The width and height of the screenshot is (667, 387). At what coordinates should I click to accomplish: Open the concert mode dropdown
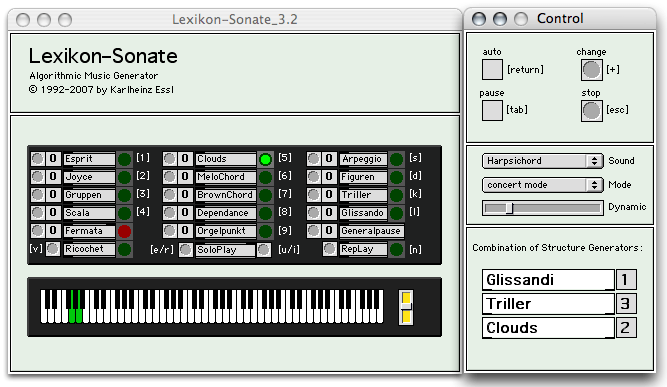coord(542,185)
